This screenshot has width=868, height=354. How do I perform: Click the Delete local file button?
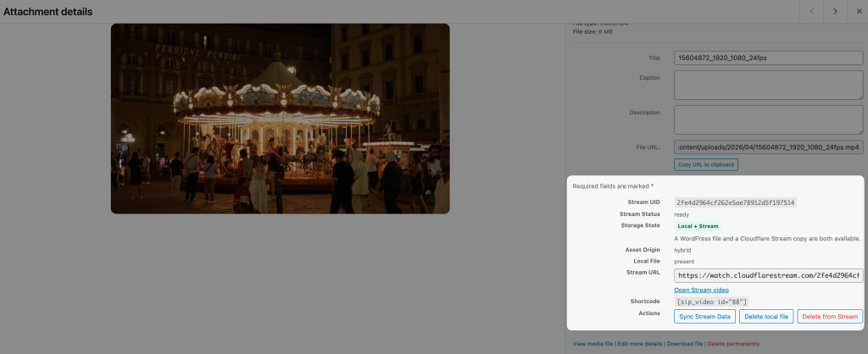[x=766, y=316]
